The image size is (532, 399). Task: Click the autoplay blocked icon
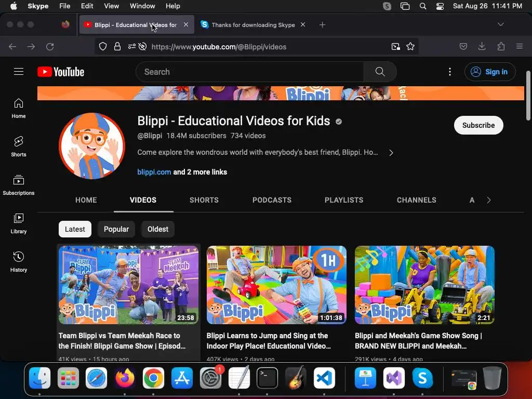pos(143,46)
